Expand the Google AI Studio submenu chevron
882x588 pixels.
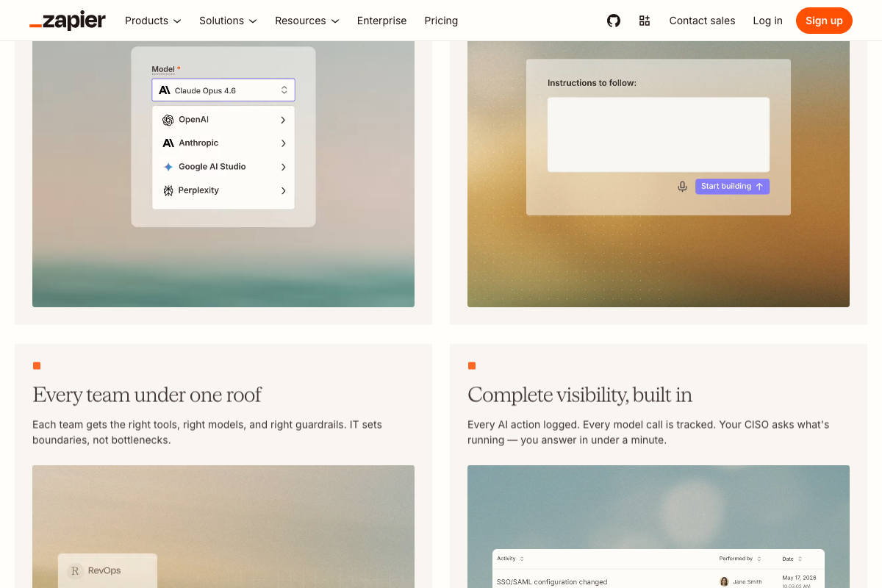click(283, 167)
